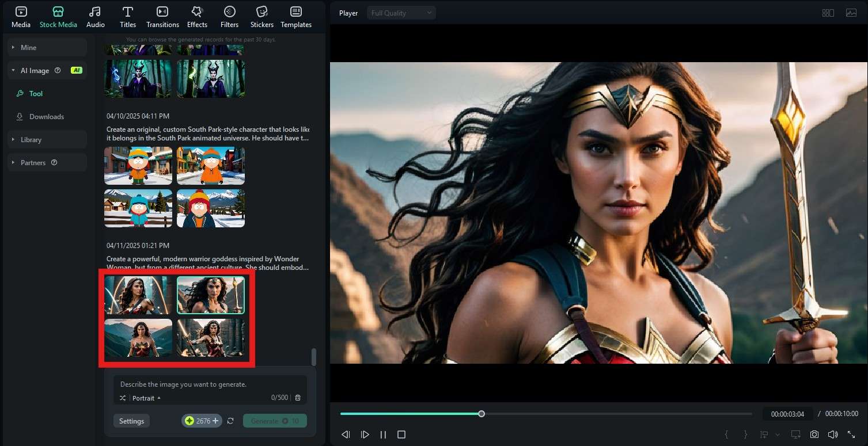Viewport: 868px width, 446px height.
Task: Select the bottom-left warrior mountain thumbnail
Action: [138, 338]
